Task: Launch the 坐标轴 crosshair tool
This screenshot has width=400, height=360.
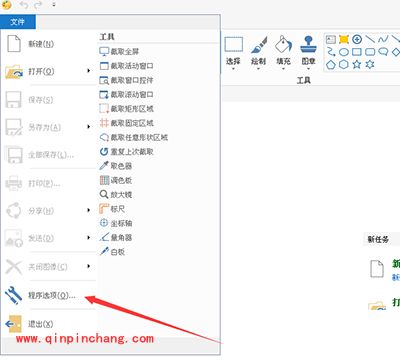Action: (x=116, y=223)
